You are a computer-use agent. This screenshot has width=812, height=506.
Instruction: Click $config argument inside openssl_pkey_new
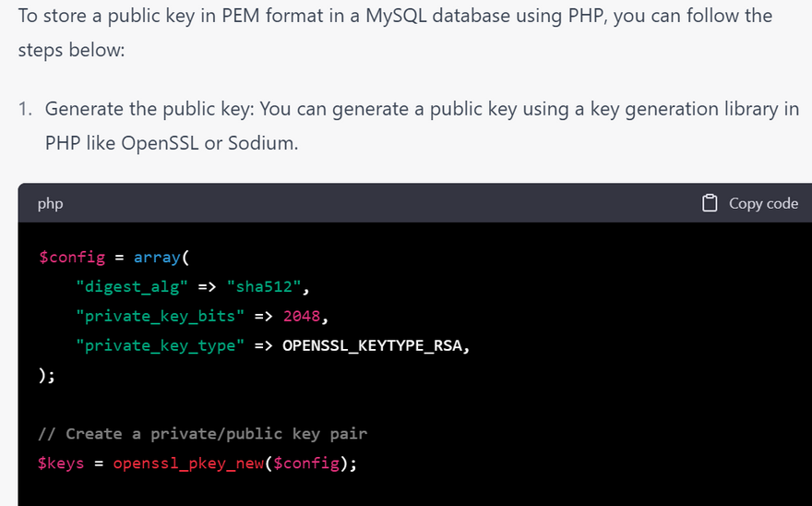tap(306, 464)
